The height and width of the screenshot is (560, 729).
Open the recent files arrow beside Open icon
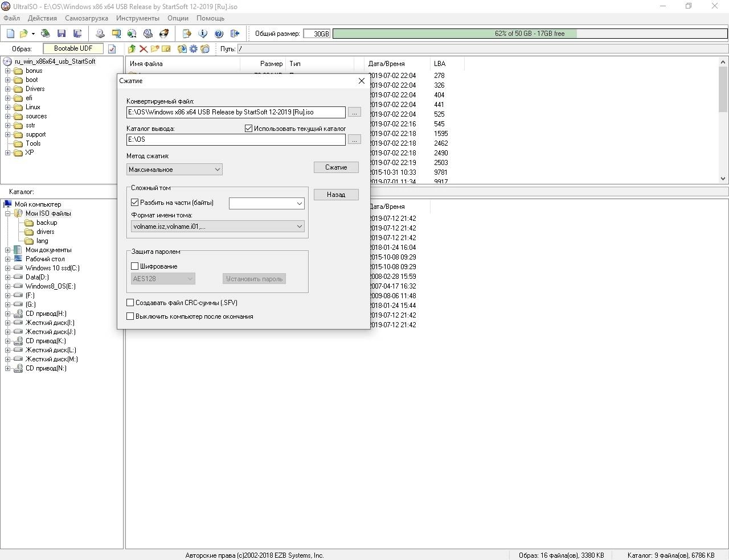point(33,34)
